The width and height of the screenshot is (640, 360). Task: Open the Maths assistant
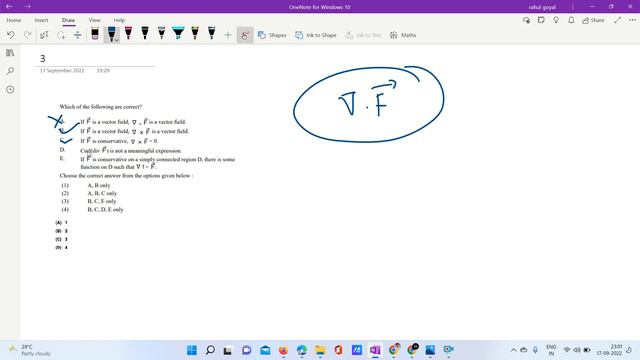403,35
